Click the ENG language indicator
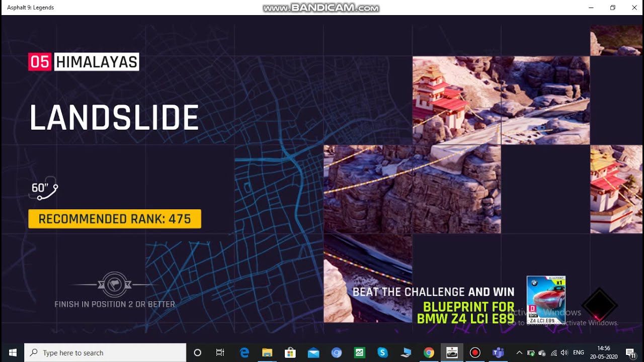The width and height of the screenshot is (644, 362). [x=579, y=352]
